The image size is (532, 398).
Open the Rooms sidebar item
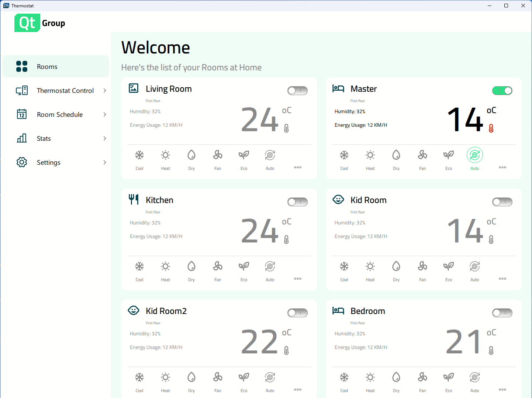click(x=47, y=66)
